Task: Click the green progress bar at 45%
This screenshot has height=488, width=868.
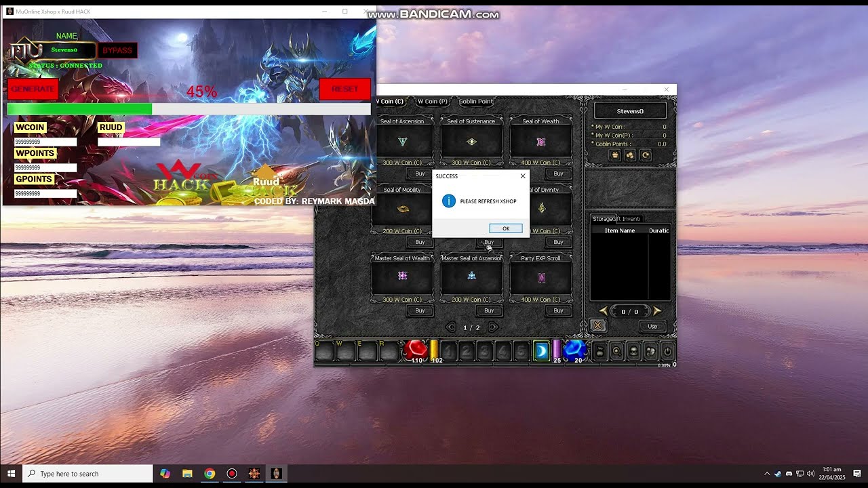Action: pos(189,109)
